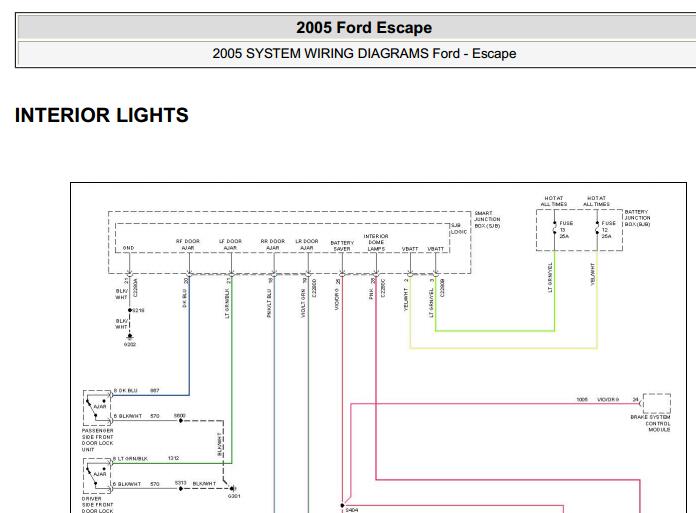Viewport: 696px width, 513px height.
Task: Select the 'LR DOOR AJAR' pin label
Action: (x=307, y=245)
